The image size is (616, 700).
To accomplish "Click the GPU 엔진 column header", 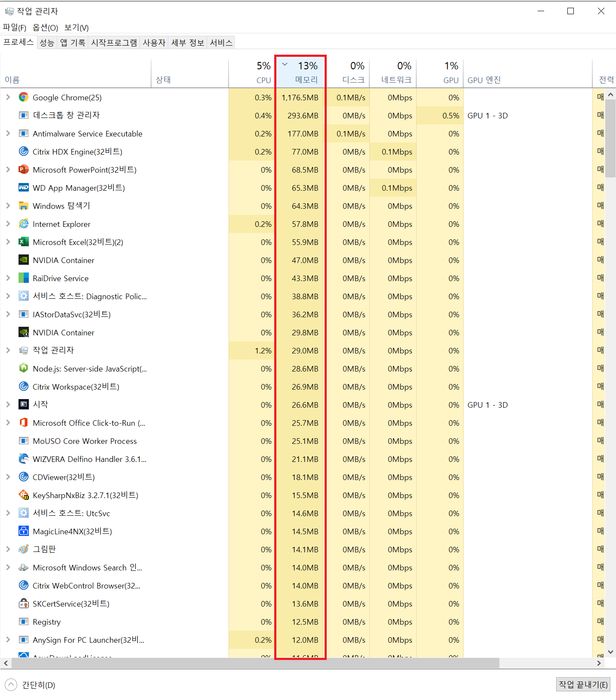I will click(527, 73).
